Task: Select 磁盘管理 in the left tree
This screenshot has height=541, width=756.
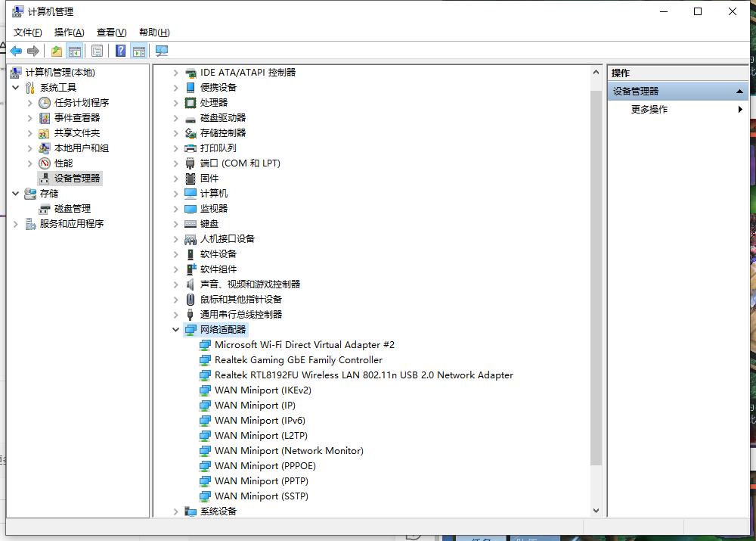Action: [x=72, y=209]
